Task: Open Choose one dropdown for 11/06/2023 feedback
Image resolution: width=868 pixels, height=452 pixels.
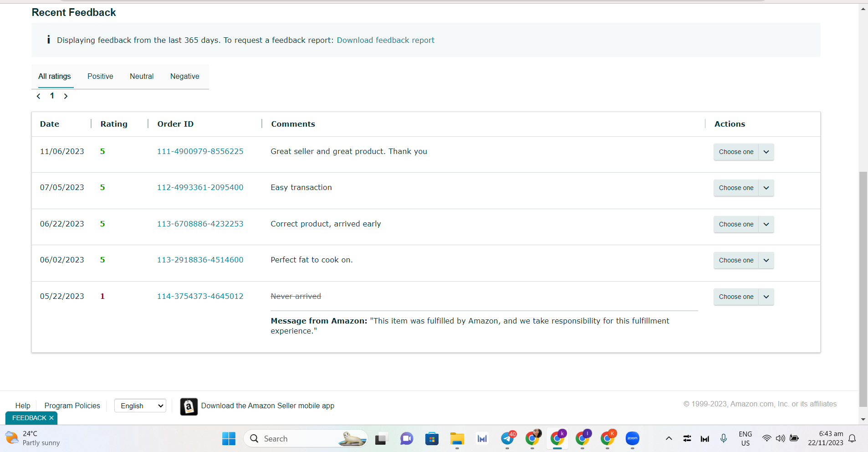Action: coord(744,152)
